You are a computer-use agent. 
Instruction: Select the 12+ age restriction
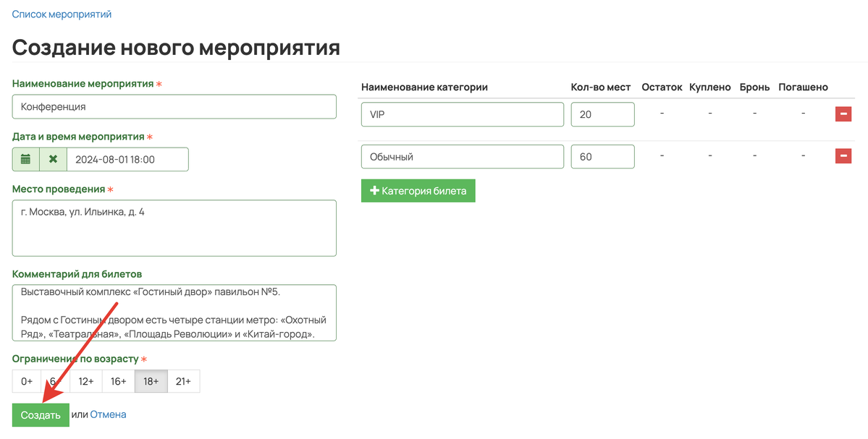click(x=86, y=381)
